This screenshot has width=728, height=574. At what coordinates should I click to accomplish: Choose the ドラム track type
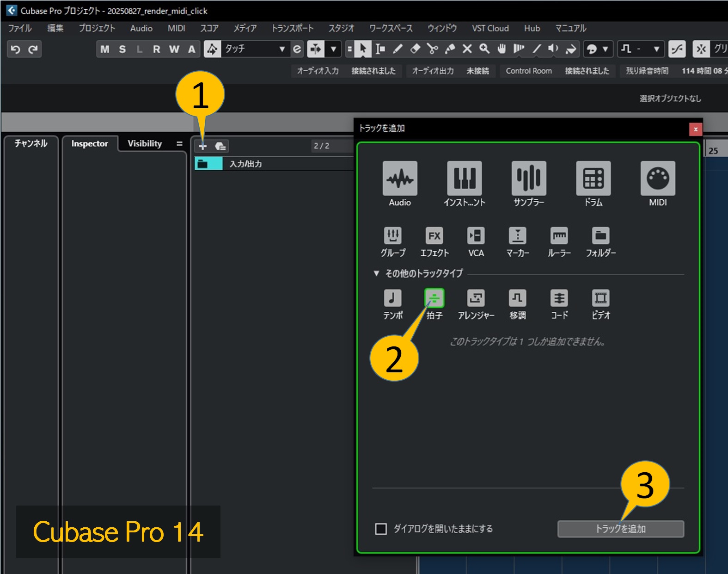tap(593, 184)
